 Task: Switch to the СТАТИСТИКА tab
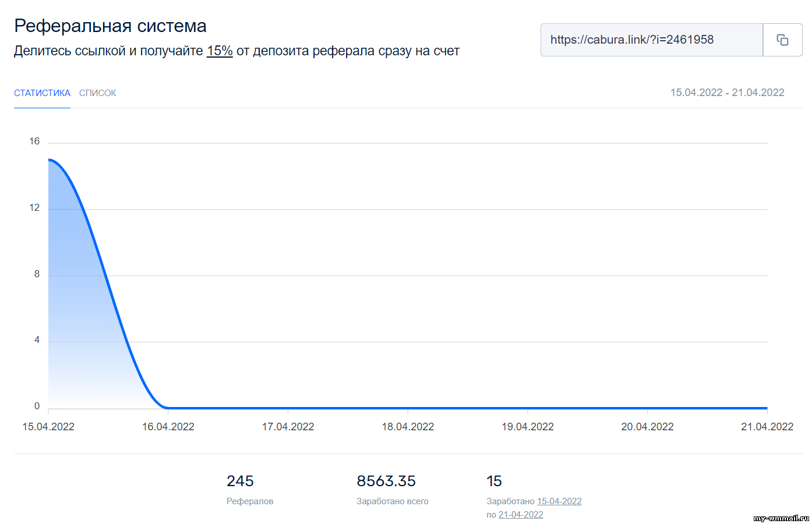coord(42,93)
